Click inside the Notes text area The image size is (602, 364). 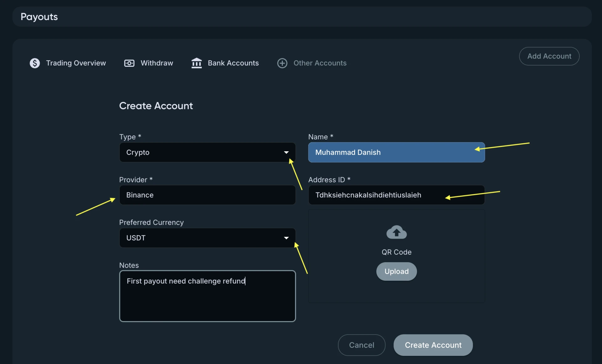[207, 301]
